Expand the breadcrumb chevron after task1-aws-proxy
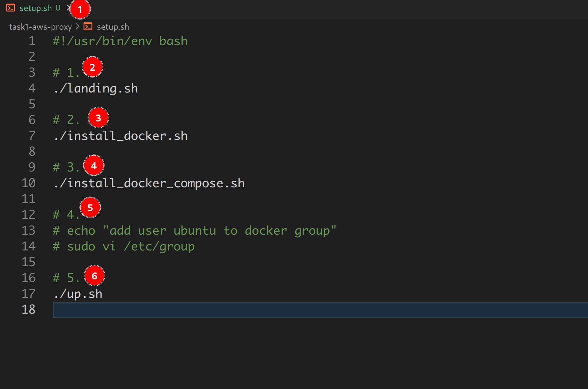 click(x=78, y=27)
